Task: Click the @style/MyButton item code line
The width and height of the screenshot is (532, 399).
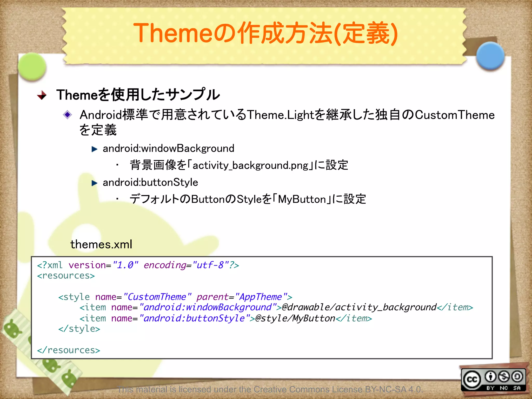Action: pos(226,318)
